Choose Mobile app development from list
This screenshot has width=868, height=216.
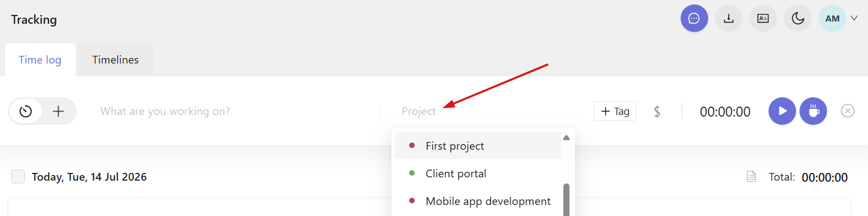click(x=478, y=201)
